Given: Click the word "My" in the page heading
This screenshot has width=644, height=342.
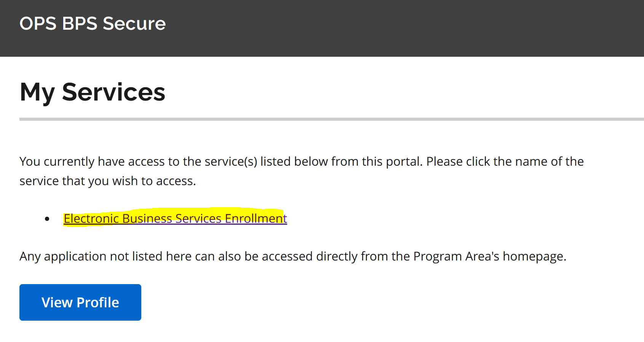Looking at the screenshot, I should pos(37,92).
